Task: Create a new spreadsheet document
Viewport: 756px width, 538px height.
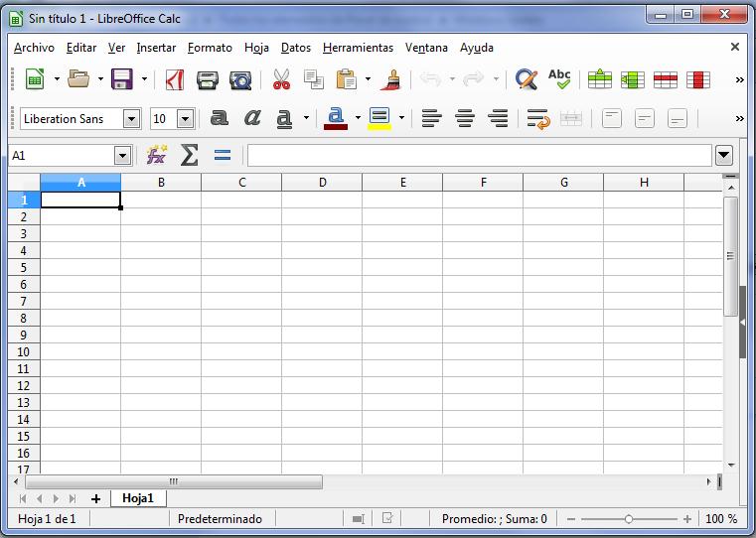Action: [35, 79]
